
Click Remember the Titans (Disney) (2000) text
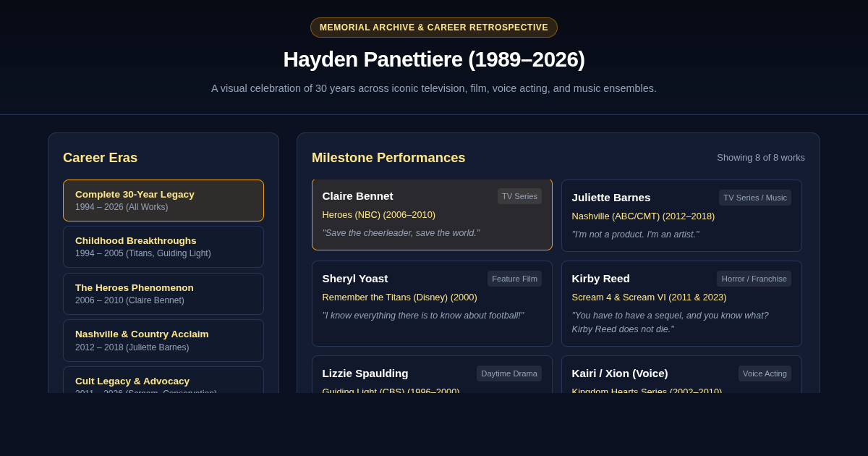[400, 297]
